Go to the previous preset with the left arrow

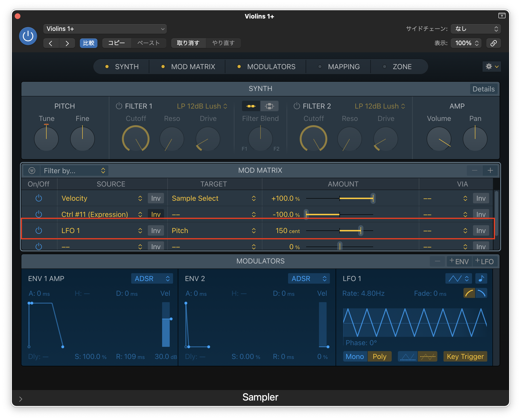[x=51, y=43]
